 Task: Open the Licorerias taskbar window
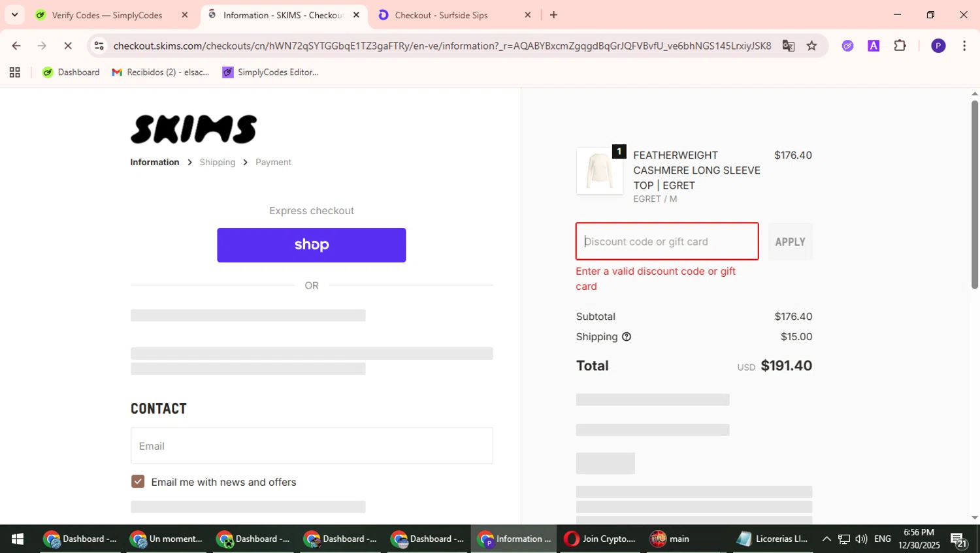pyautogui.click(x=773, y=539)
